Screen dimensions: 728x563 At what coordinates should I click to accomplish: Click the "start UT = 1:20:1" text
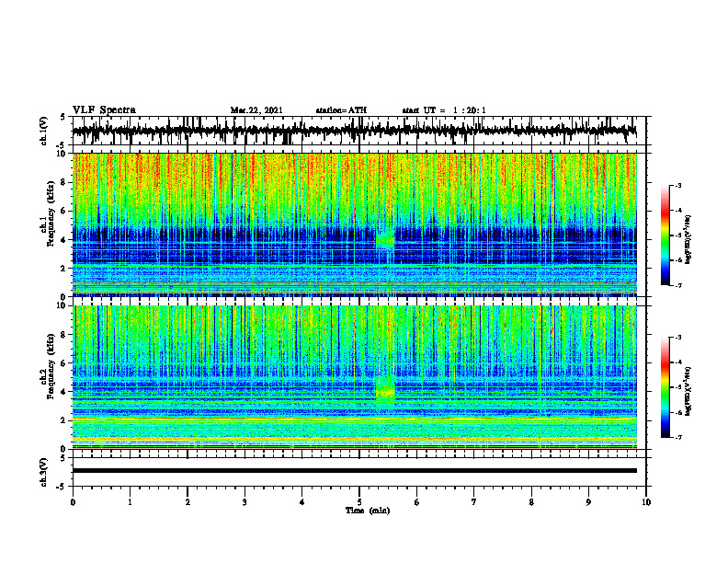(x=444, y=110)
